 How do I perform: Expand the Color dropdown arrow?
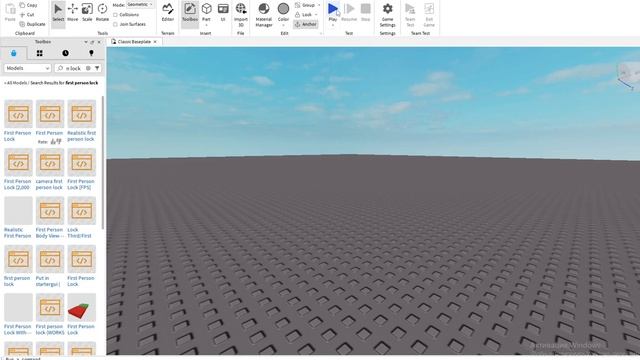point(283,25)
